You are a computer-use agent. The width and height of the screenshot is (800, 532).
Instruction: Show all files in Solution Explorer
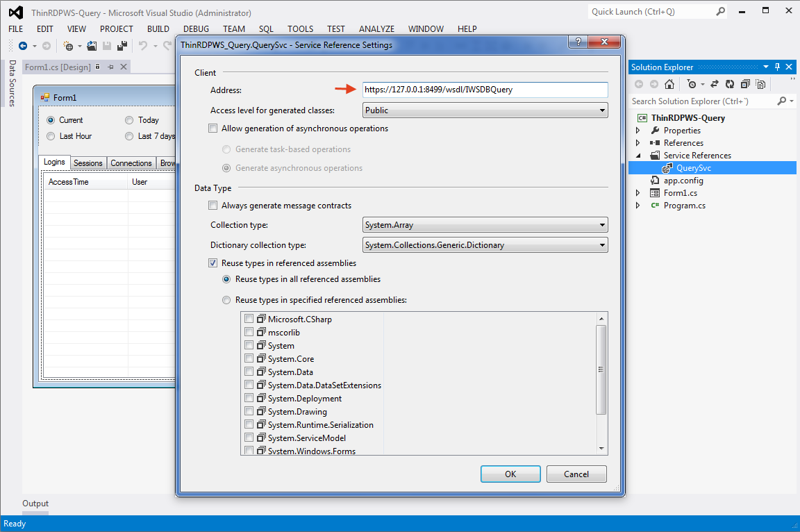[760, 83]
